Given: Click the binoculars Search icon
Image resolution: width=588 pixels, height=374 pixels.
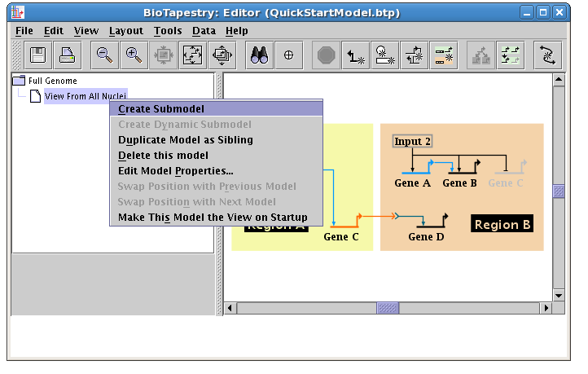Looking at the screenshot, I should 259,55.
